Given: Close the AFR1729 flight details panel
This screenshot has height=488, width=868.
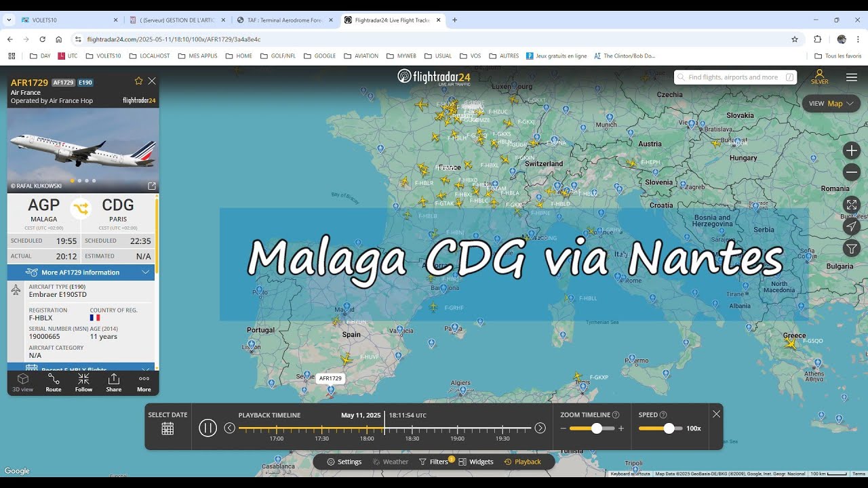Looking at the screenshot, I should (152, 81).
